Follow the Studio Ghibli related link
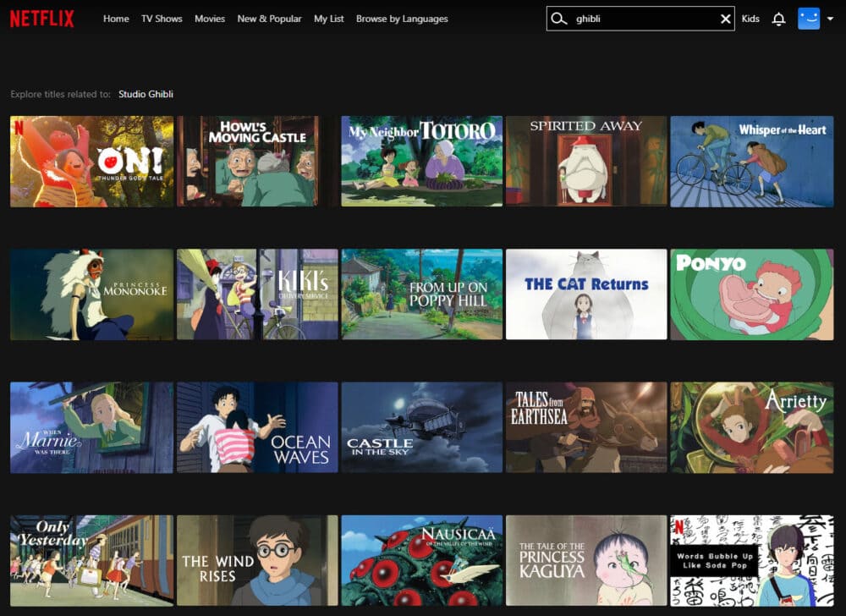 146,94
